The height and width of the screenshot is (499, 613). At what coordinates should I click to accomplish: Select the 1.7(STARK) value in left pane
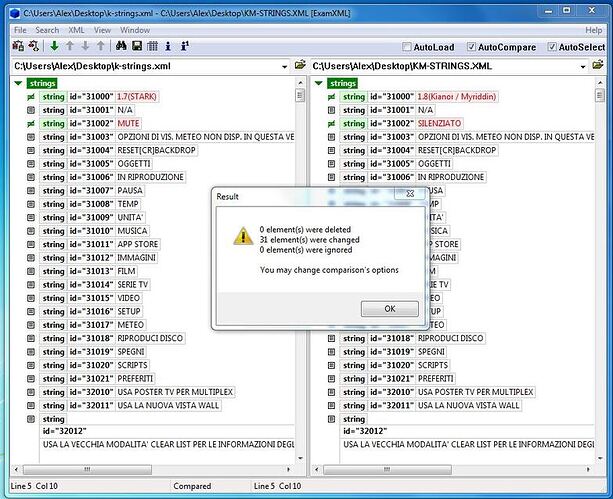pyautogui.click(x=137, y=97)
